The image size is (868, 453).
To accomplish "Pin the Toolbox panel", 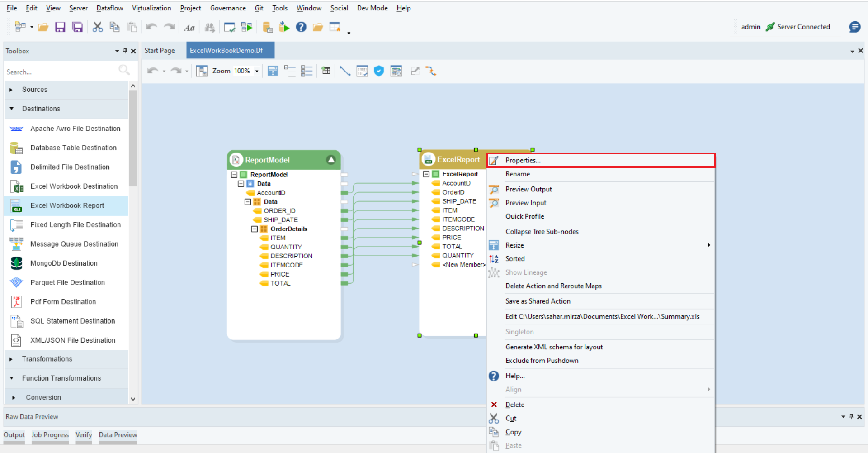I will tap(125, 51).
